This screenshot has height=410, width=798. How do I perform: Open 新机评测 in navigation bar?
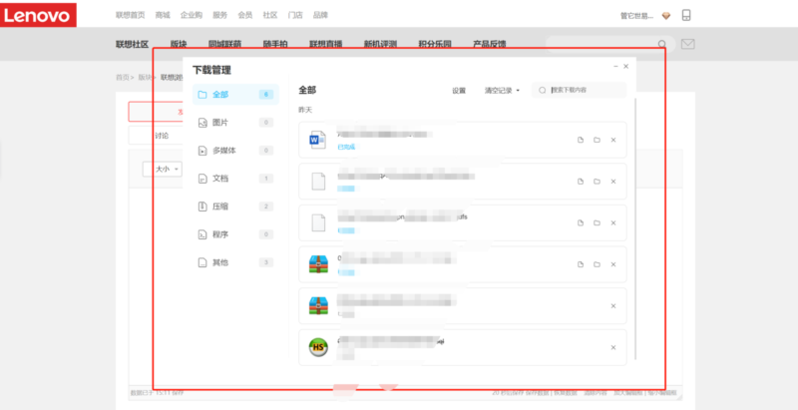[380, 44]
